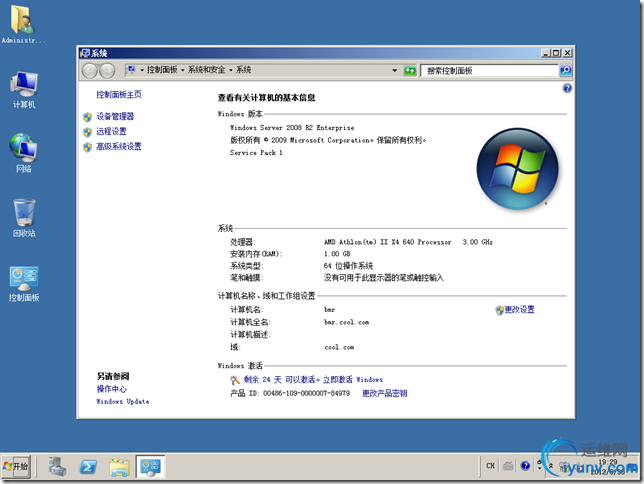This screenshot has height=484, width=644.
Task: Select the 1.00 GB memory value
Action: [x=337, y=254]
